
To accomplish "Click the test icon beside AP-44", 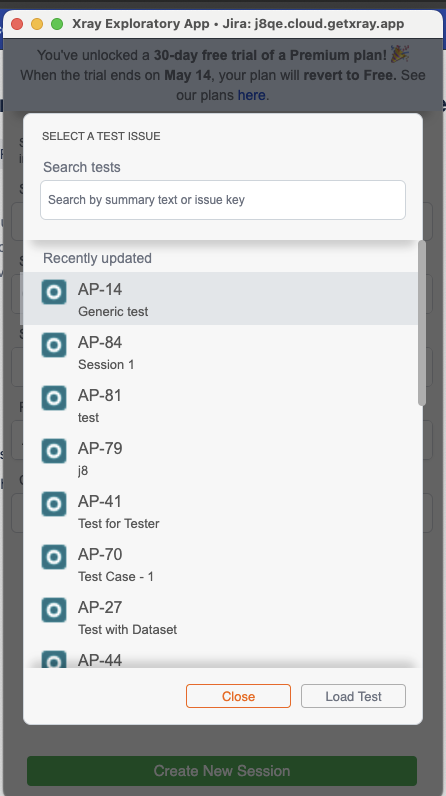I will 54,659.
